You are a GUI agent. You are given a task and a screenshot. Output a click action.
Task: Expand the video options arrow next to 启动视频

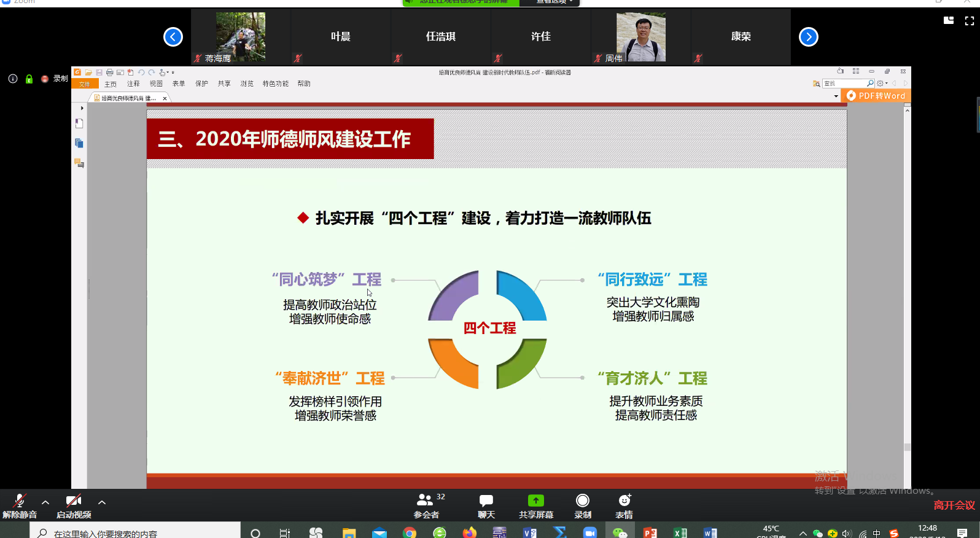(x=102, y=502)
